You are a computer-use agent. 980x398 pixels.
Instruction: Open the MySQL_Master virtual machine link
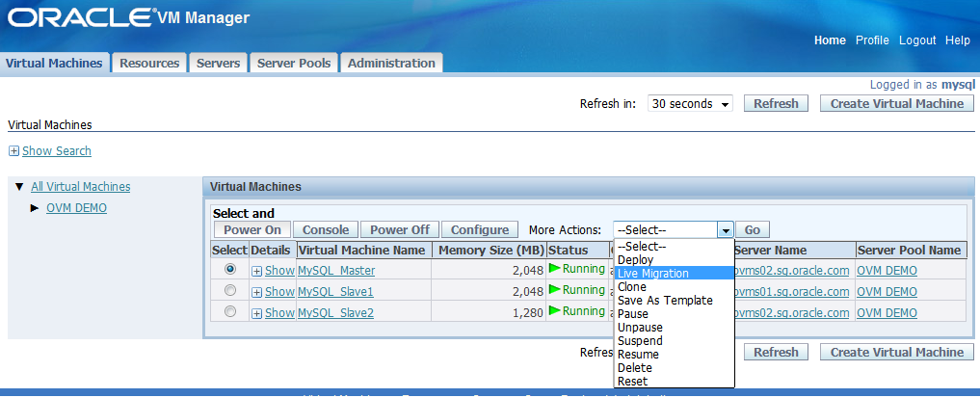coord(336,271)
